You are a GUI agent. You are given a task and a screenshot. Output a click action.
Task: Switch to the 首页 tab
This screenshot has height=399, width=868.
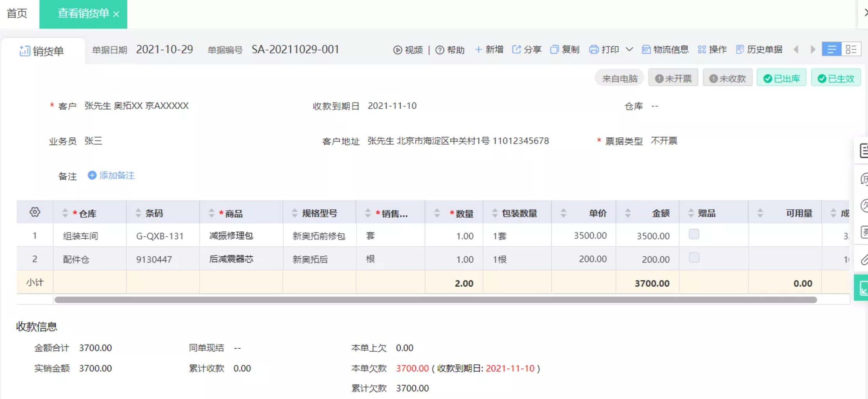[x=17, y=14]
